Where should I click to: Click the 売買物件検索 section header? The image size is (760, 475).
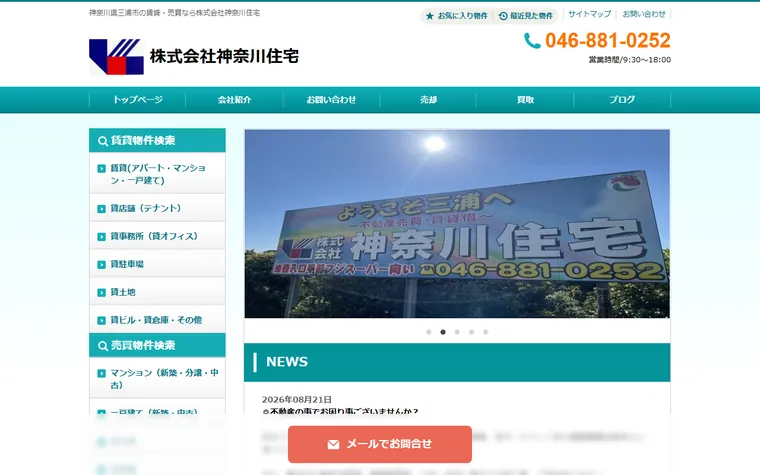(x=157, y=346)
